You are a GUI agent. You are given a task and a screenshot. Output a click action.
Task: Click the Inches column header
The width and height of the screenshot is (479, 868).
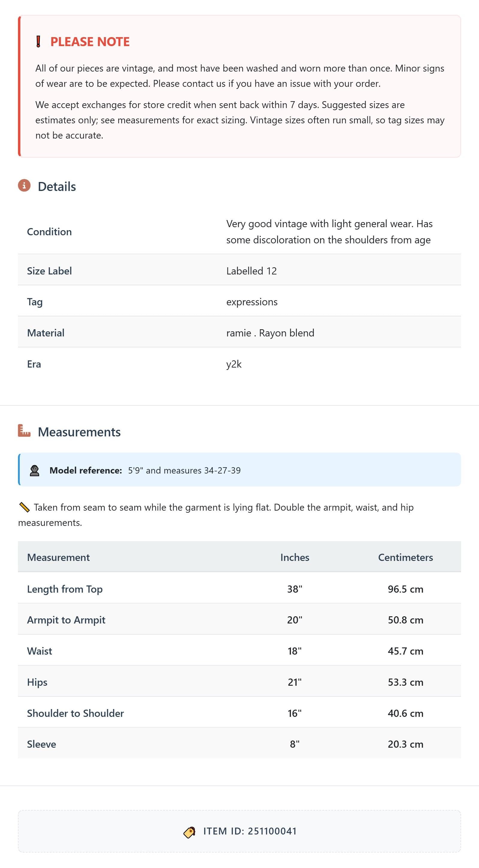pyautogui.click(x=295, y=557)
